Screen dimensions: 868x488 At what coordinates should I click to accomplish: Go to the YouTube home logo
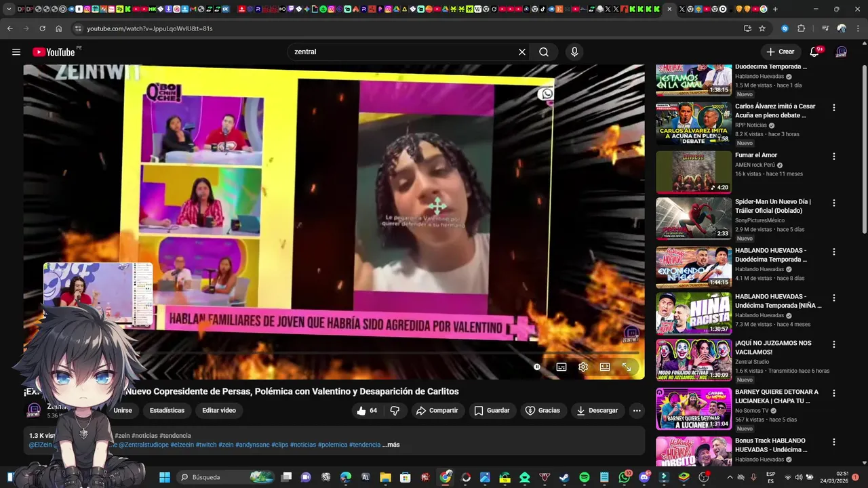click(x=54, y=52)
